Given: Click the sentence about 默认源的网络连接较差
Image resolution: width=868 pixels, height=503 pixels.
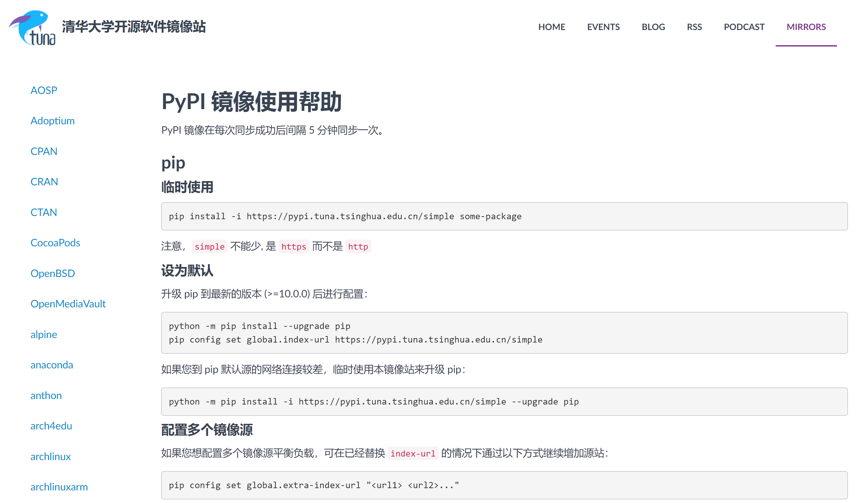Looking at the screenshot, I should pos(314,369).
